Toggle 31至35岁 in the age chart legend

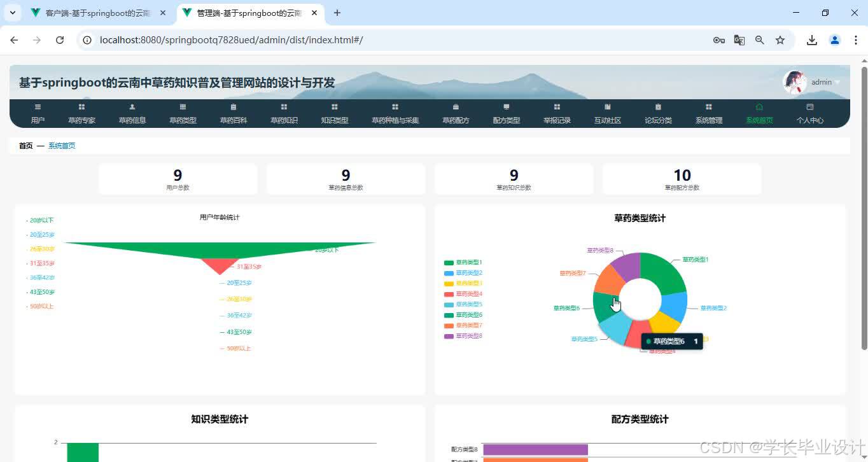40,263
